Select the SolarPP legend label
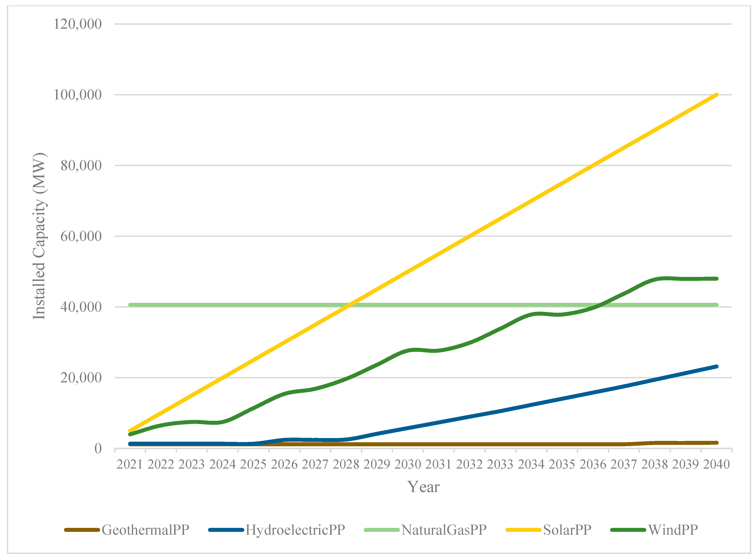756x559 pixels. click(567, 530)
